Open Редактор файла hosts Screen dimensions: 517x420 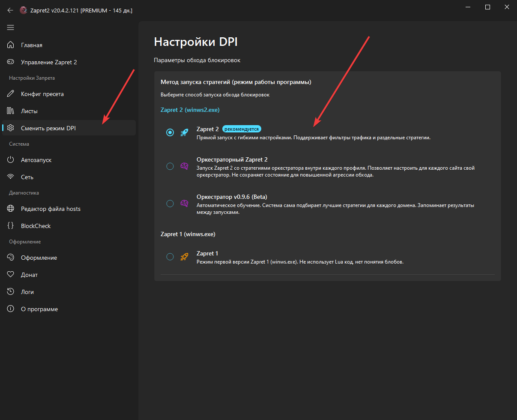pyautogui.click(x=69, y=209)
